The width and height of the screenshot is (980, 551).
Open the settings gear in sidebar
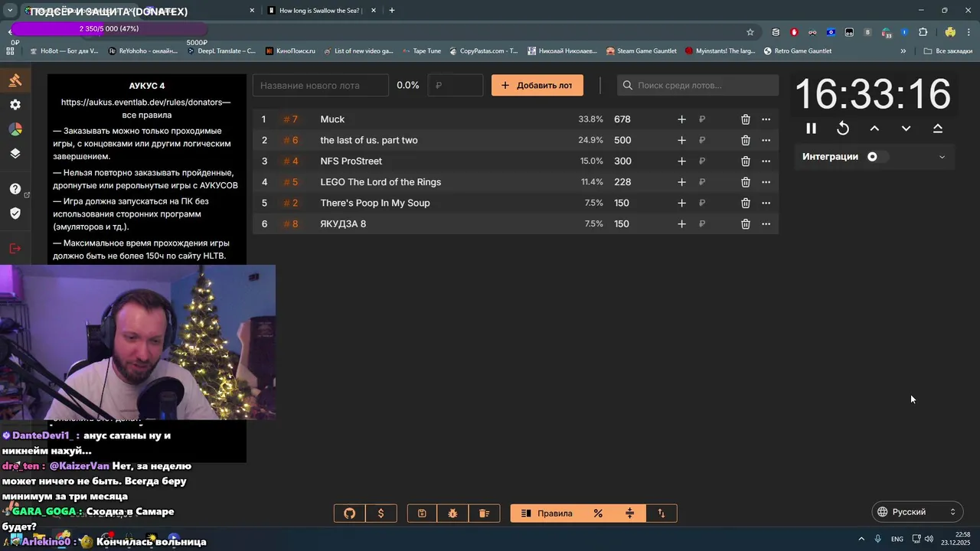tap(15, 105)
